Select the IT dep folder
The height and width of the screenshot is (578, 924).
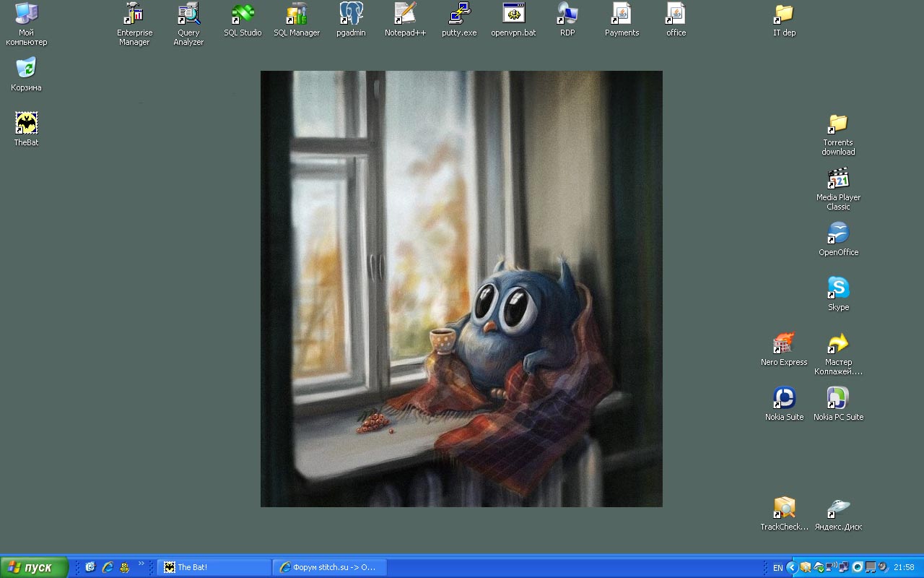(x=784, y=20)
